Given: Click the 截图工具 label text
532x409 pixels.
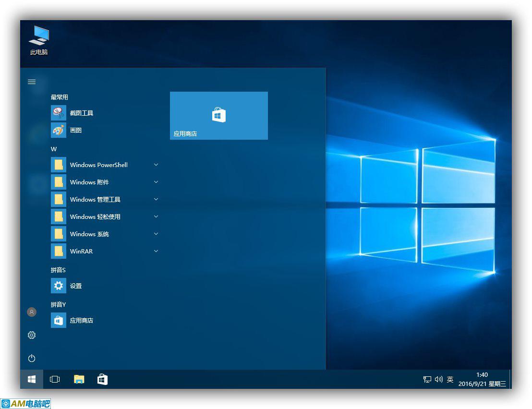Looking at the screenshot, I should pyautogui.click(x=82, y=113).
